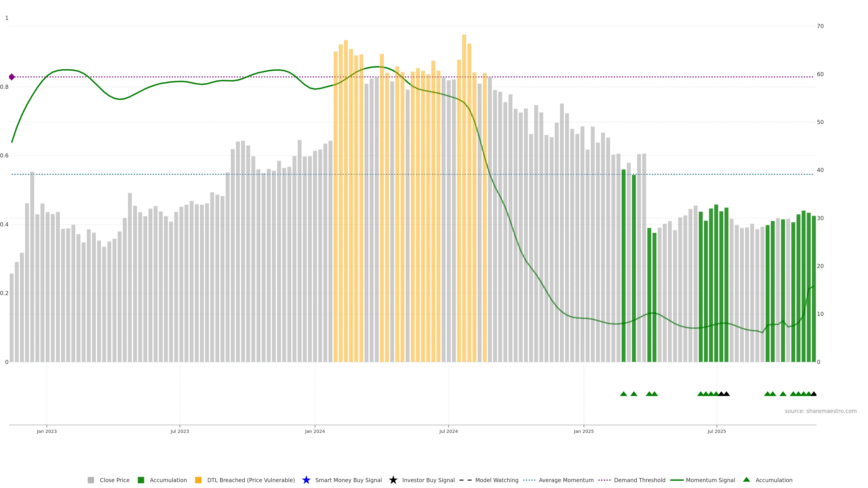The image size is (868, 488).
Task: Click the green Accumulation square legend swatch
Action: [x=141, y=480]
